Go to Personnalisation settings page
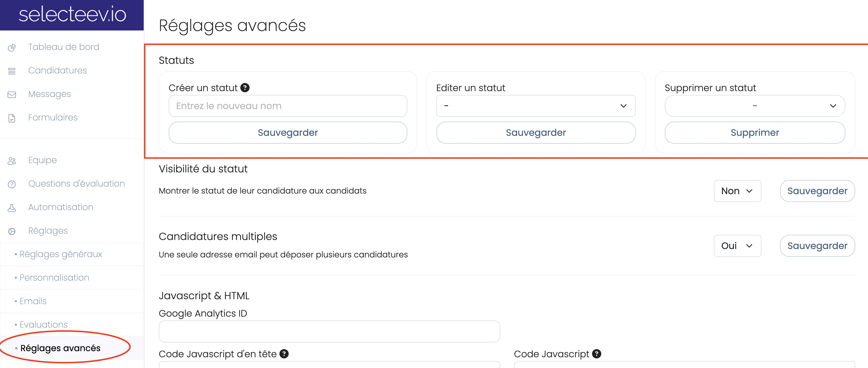Screen dimensions: 868x368 [54, 278]
